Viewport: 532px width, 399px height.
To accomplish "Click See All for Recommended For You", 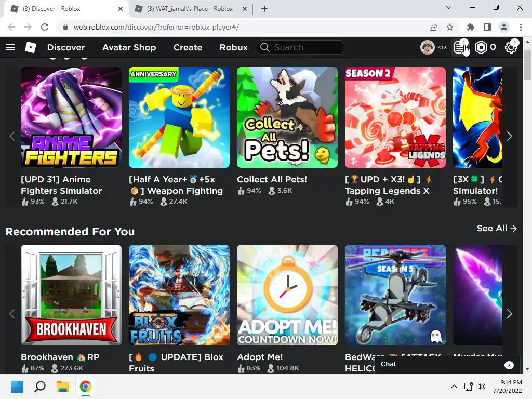I will pos(497,229).
